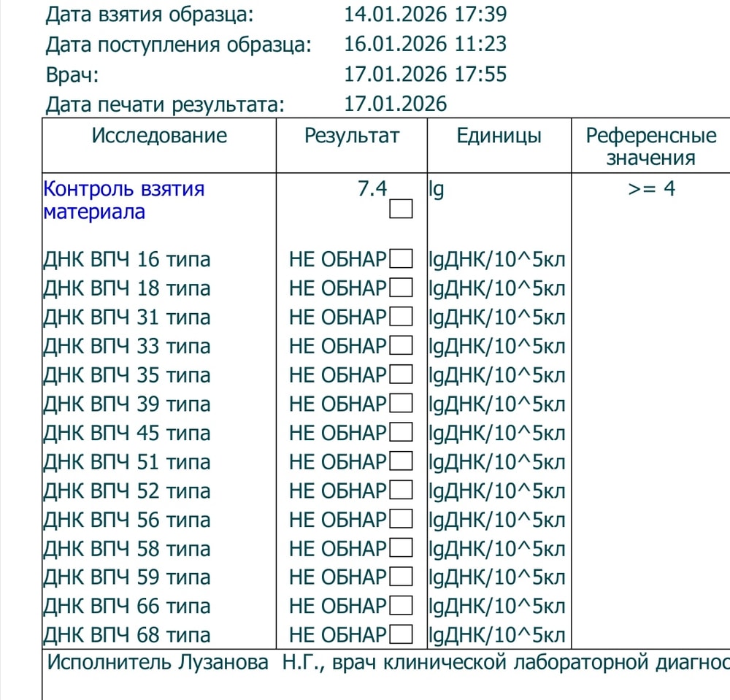Click the blue Контроль взятия материала link

(124, 200)
